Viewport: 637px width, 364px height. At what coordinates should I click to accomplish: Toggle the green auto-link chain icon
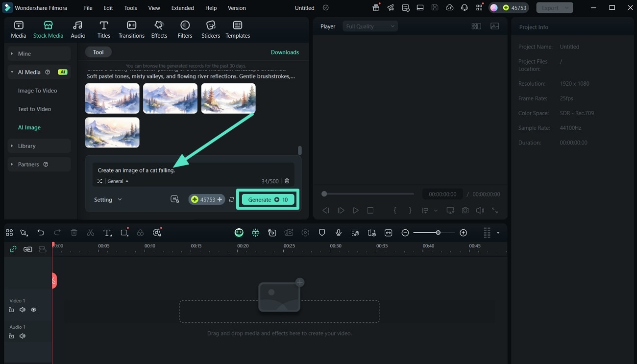13,249
